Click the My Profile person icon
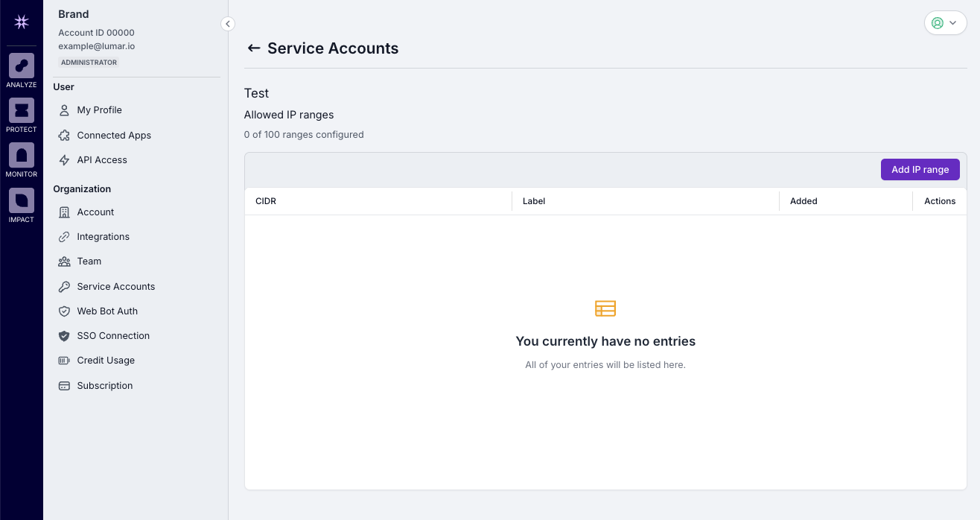The image size is (980, 520). click(64, 110)
